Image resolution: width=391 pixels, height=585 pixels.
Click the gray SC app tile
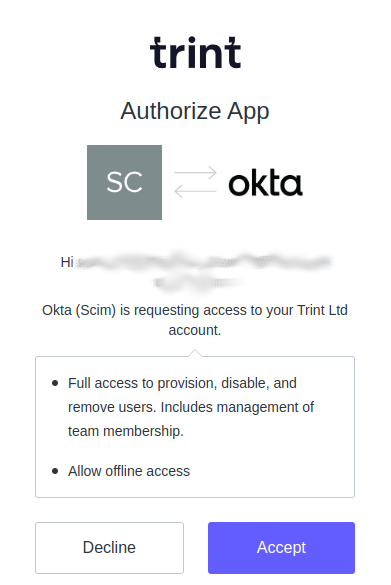124,182
